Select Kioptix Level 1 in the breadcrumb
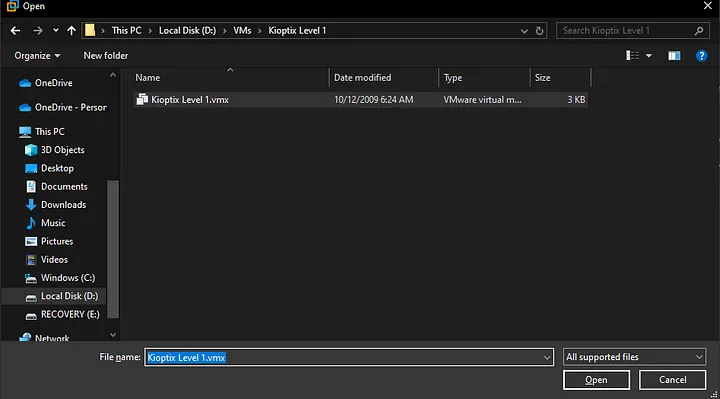Viewport: 720px width, 399px height. 297,31
